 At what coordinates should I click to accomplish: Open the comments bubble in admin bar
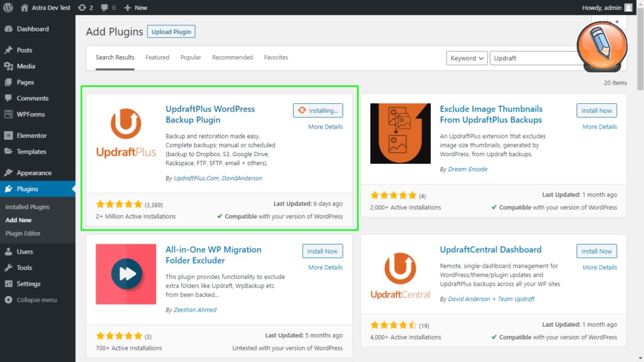(108, 8)
